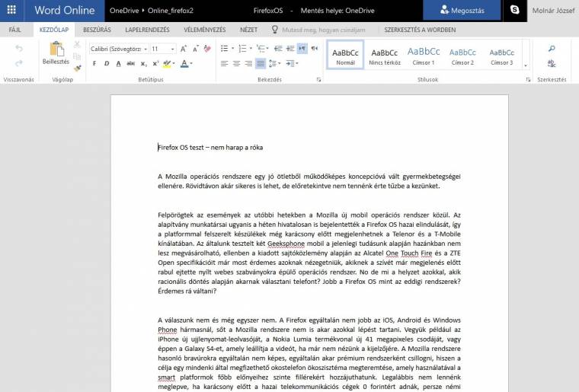Switch to the LAPELRENDEZÉS tab
This screenshot has height=392, width=579.
point(147,30)
